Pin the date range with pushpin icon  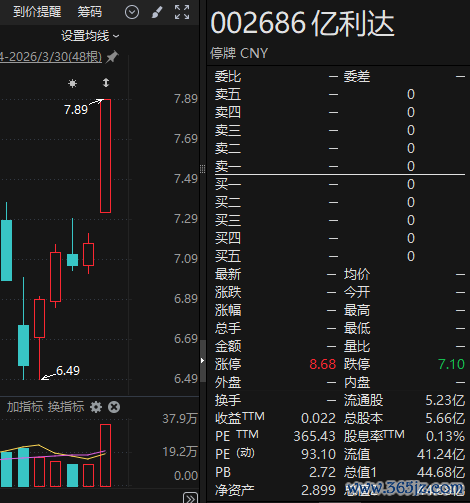coord(112,57)
